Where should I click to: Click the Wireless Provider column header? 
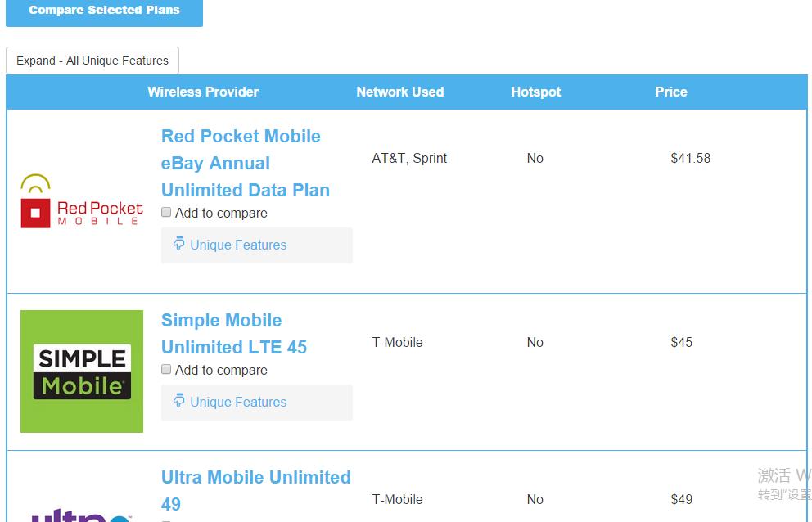pos(203,92)
